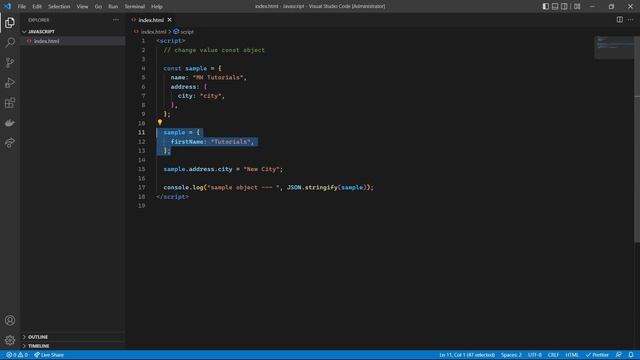The width and height of the screenshot is (640, 360).
Task: Select the index.html editor tab
Action: (x=151, y=20)
